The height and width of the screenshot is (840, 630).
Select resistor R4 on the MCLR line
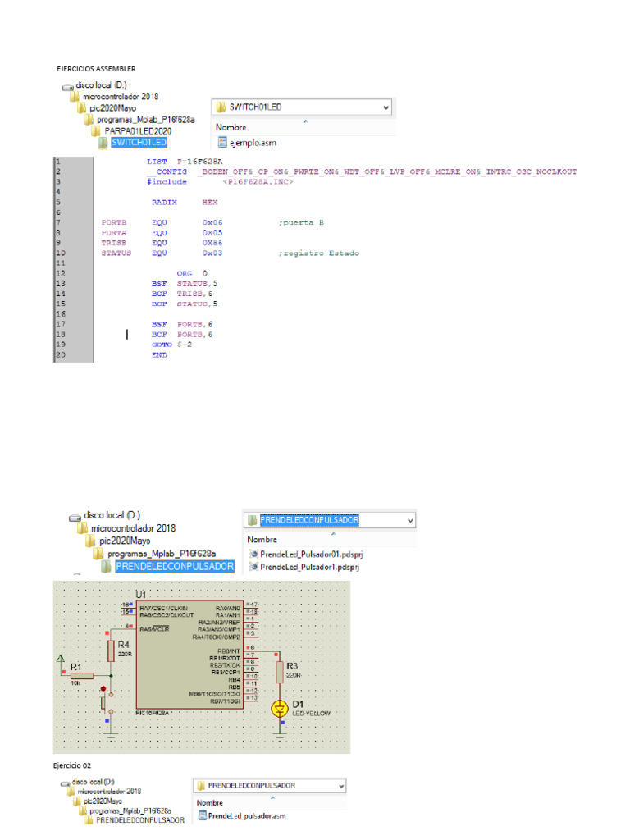111,651
